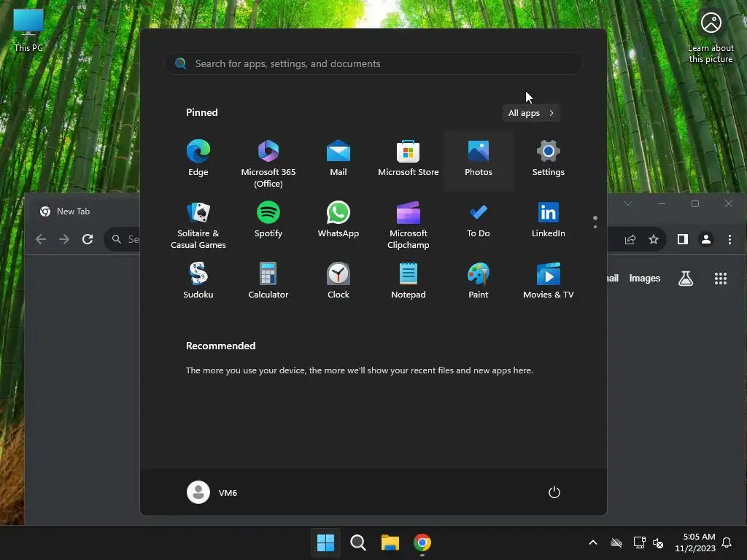The height and width of the screenshot is (560, 747).
Task: Open This PC desktop icon
Action: [x=28, y=30]
